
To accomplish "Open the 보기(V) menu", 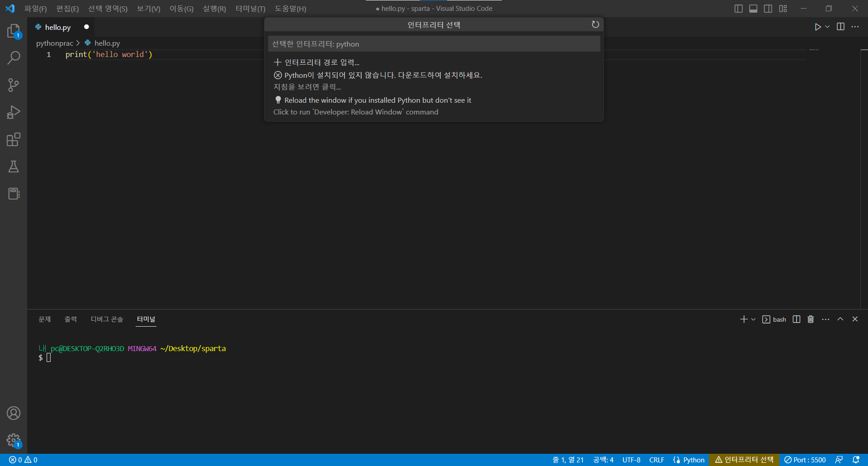I will click(149, 9).
